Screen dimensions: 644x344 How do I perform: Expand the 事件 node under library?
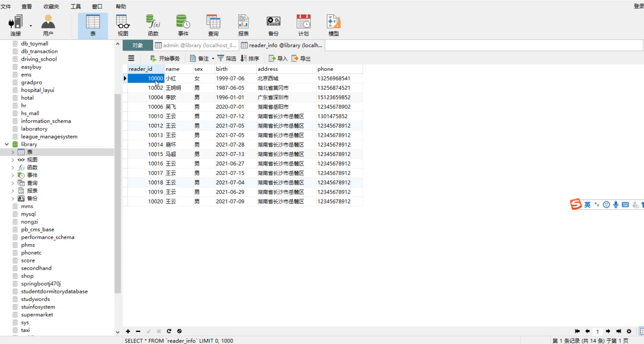(13, 175)
